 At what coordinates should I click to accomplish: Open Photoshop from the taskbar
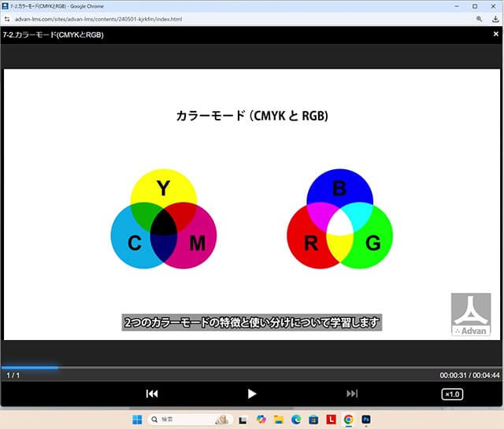pyautogui.click(x=365, y=420)
